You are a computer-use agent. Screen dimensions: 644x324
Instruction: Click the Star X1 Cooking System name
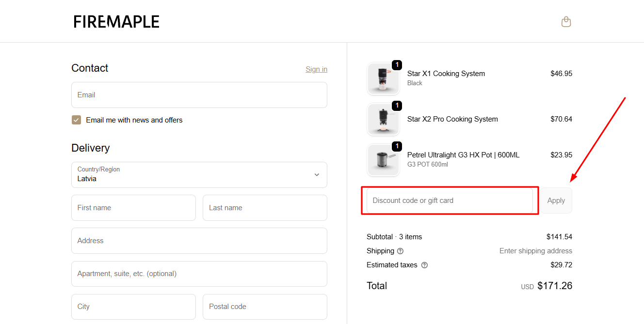pyautogui.click(x=446, y=74)
